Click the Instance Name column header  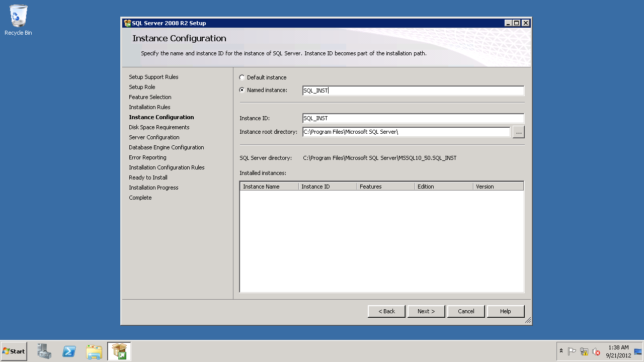(269, 187)
